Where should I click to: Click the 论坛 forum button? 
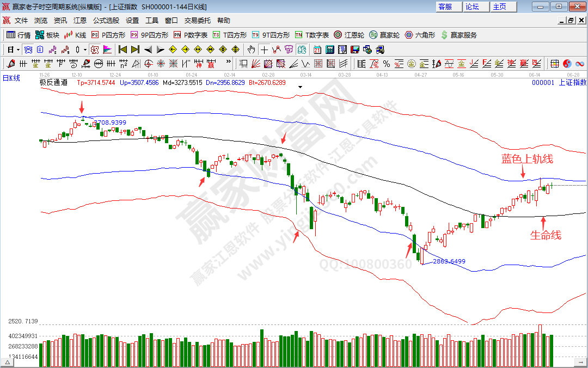pyautogui.click(x=473, y=7)
